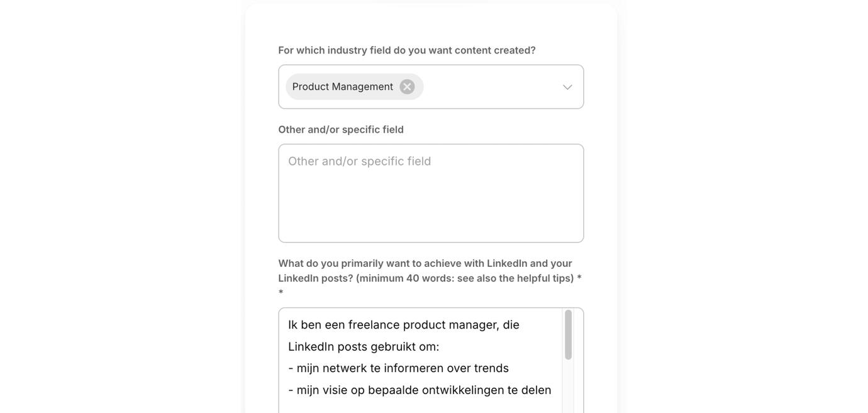Click the word "trends" in the textarea
The width and height of the screenshot is (868, 413).
tap(491, 368)
